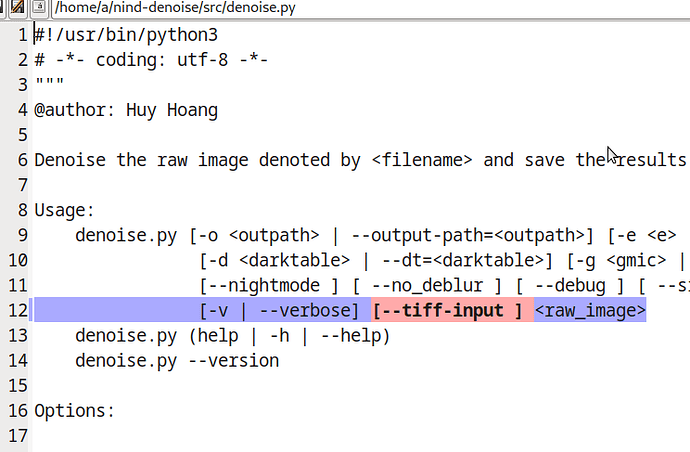Place cursor on denoise.py --version line
Screen dimensions: 690x452
coord(177,360)
